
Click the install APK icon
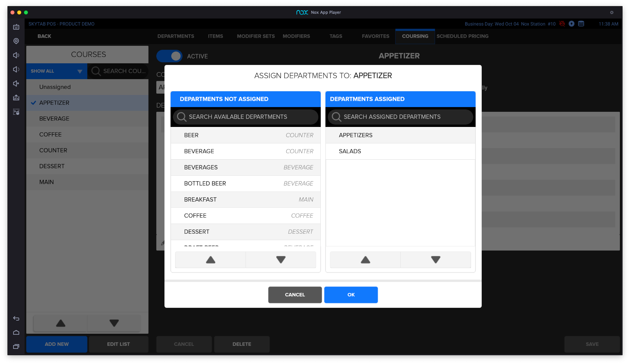[x=16, y=98]
